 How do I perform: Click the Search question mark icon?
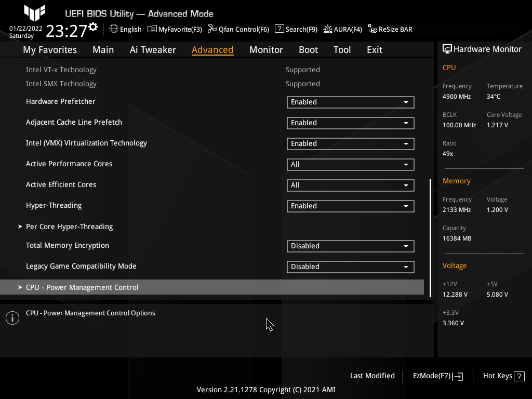coord(279,29)
